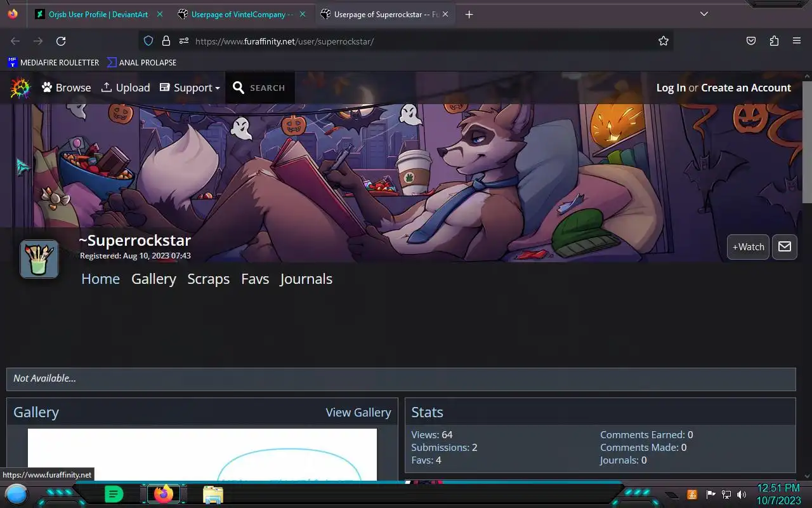Click the Fur Affinity logo icon

pos(20,88)
